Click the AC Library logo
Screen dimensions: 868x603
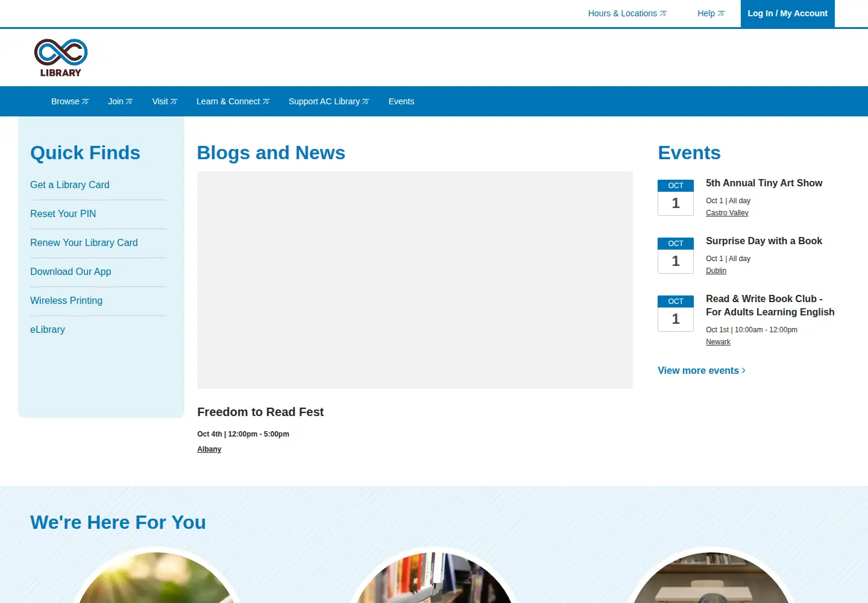click(x=61, y=58)
